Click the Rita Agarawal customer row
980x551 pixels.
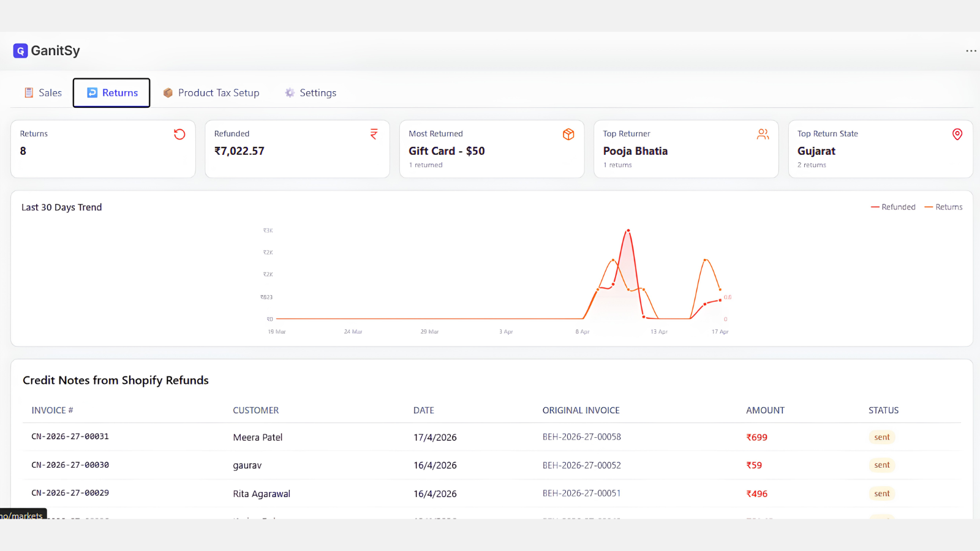tap(492, 493)
